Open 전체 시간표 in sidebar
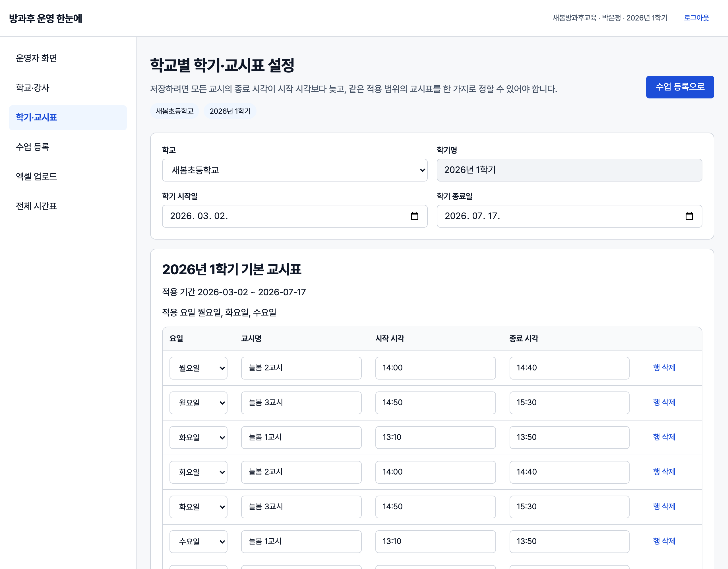The width and height of the screenshot is (728, 569). click(68, 206)
